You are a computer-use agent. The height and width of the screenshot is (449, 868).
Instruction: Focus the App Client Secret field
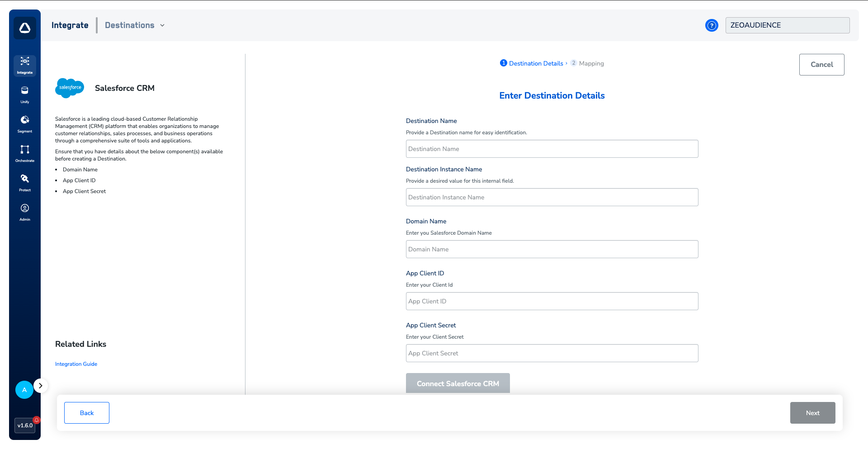pyautogui.click(x=552, y=353)
